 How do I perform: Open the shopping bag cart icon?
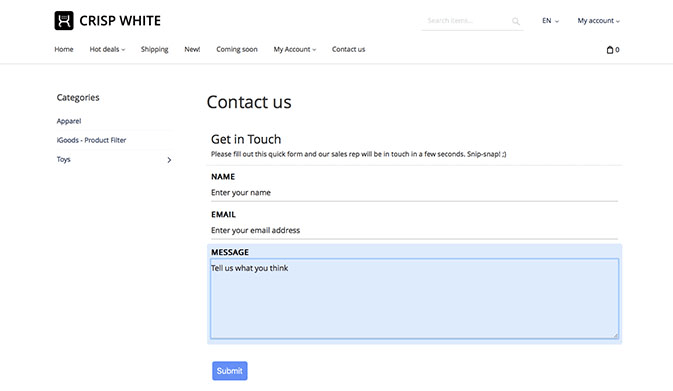[609, 50]
